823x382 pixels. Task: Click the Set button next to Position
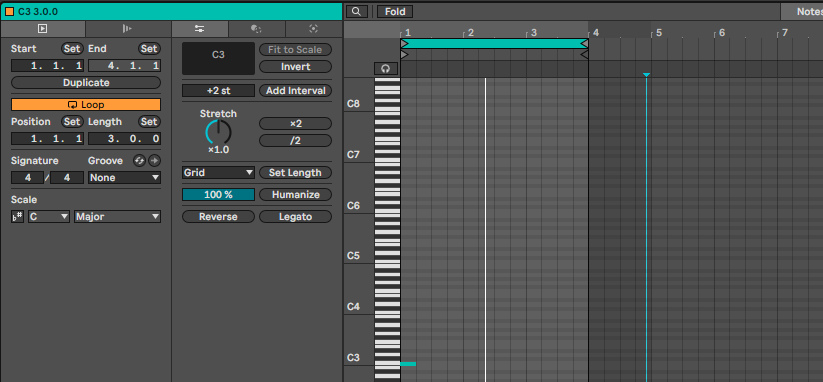[x=72, y=122]
